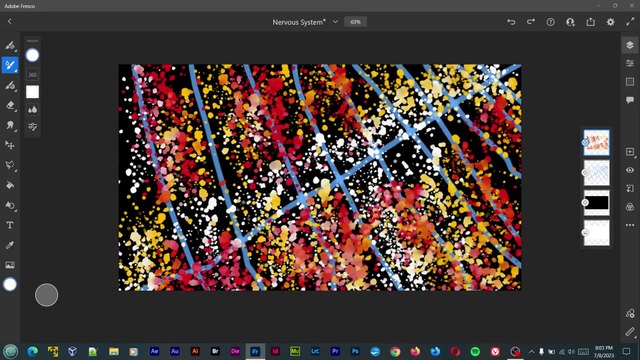This screenshot has width=640, height=360.
Task: Open Google Chrome from taskbar
Action: click(395, 351)
